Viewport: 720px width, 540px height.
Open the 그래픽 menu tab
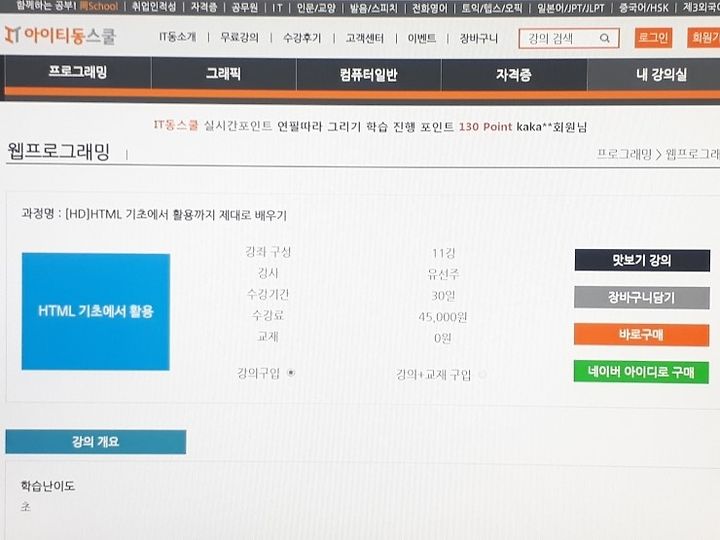(x=224, y=73)
